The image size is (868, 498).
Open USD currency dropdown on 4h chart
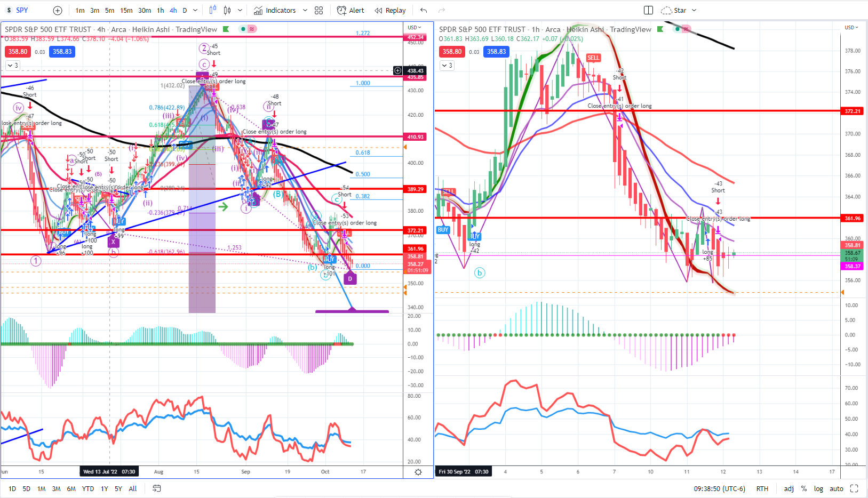(x=415, y=27)
